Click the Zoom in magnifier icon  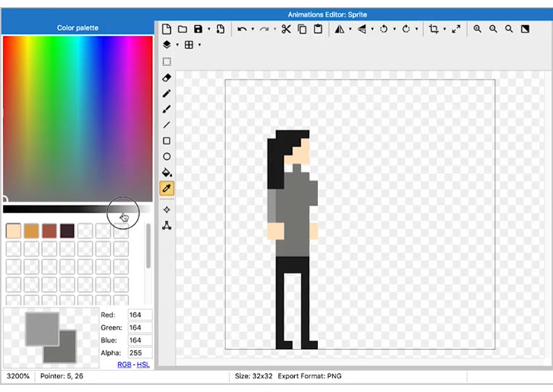coord(477,29)
